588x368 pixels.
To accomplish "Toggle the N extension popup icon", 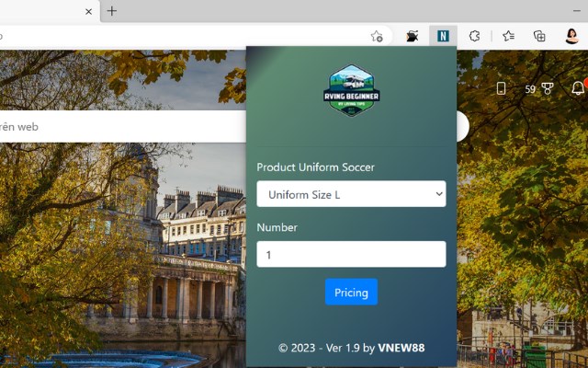I will click(443, 36).
